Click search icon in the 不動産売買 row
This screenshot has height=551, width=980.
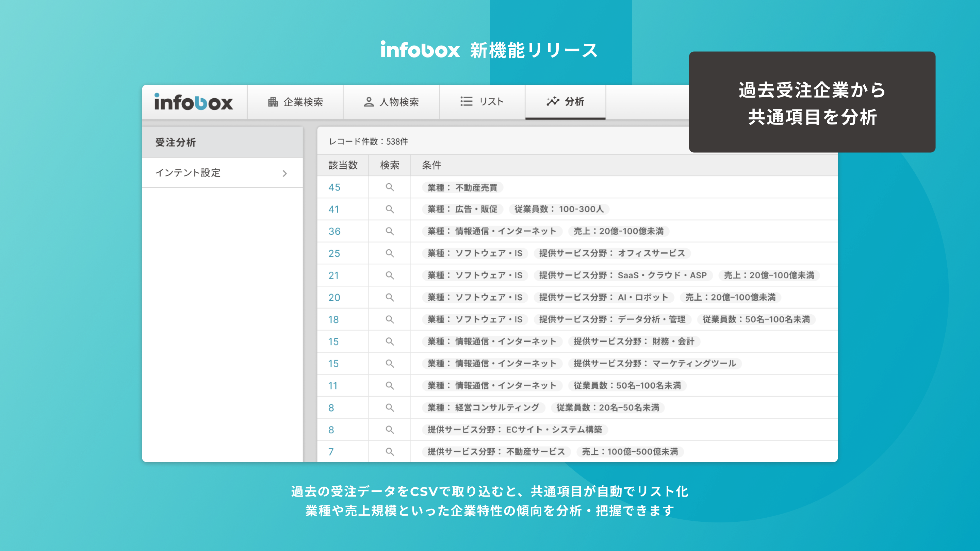pyautogui.click(x=390, y=187)
